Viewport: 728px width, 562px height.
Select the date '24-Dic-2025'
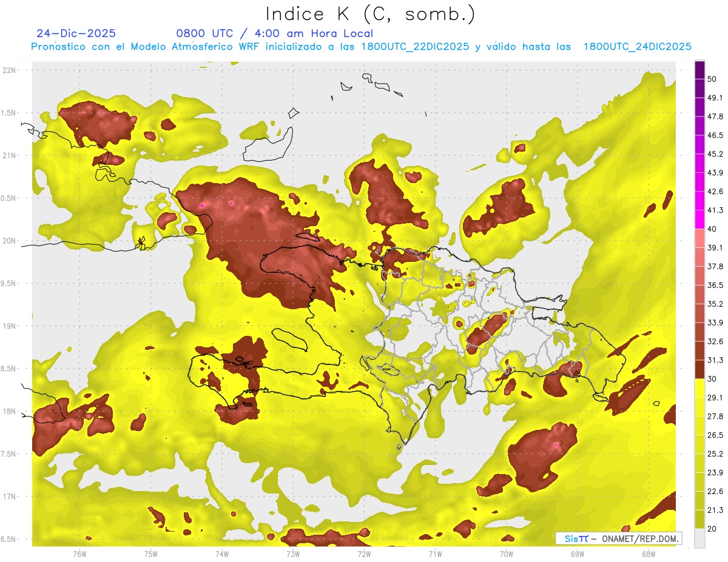point(76,33)
